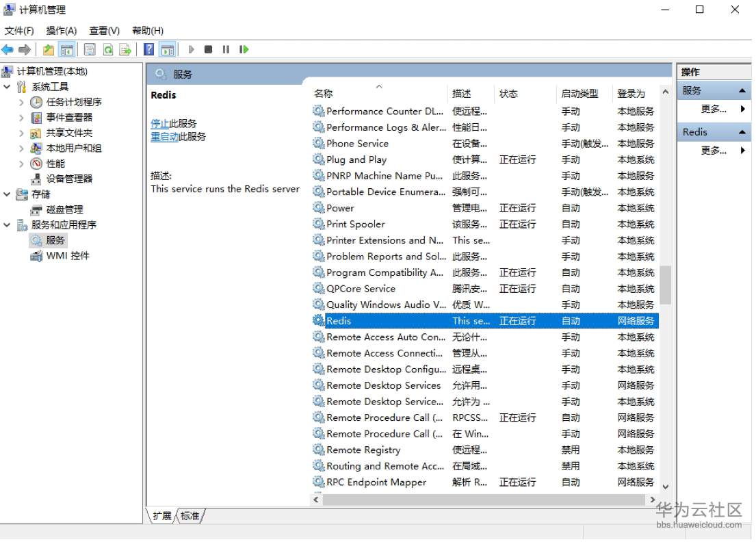This screenshot has width=756, height=542.
Task: Open 更多... under the Redis actions
Action: click(x=714, y=151)
